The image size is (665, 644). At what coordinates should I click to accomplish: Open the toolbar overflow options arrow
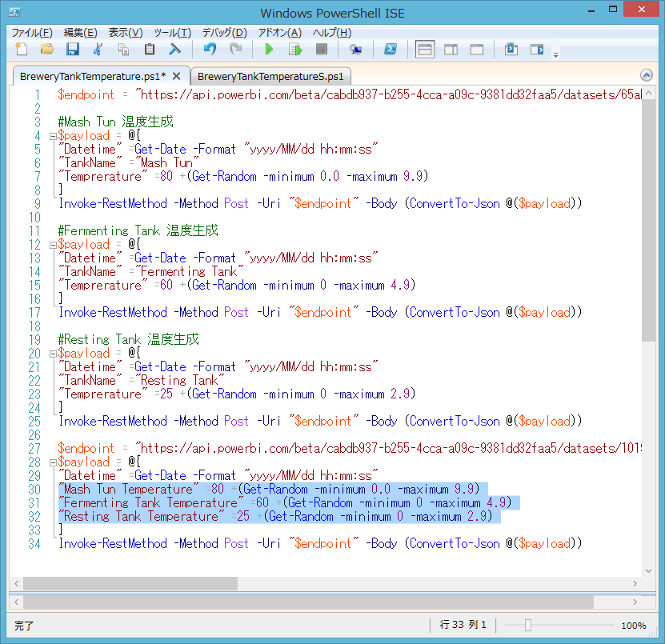point(555,54)
